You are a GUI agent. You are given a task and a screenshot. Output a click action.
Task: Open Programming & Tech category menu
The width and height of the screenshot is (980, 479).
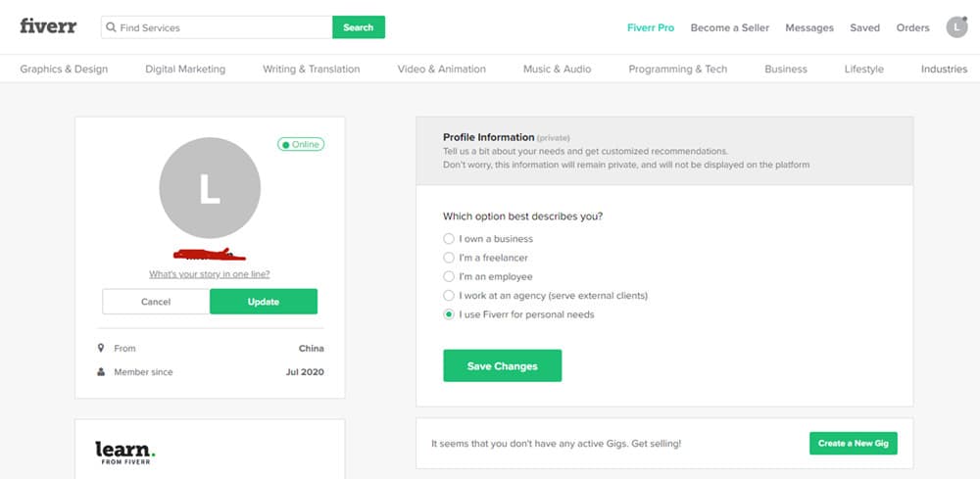click(x=677, y=69)
